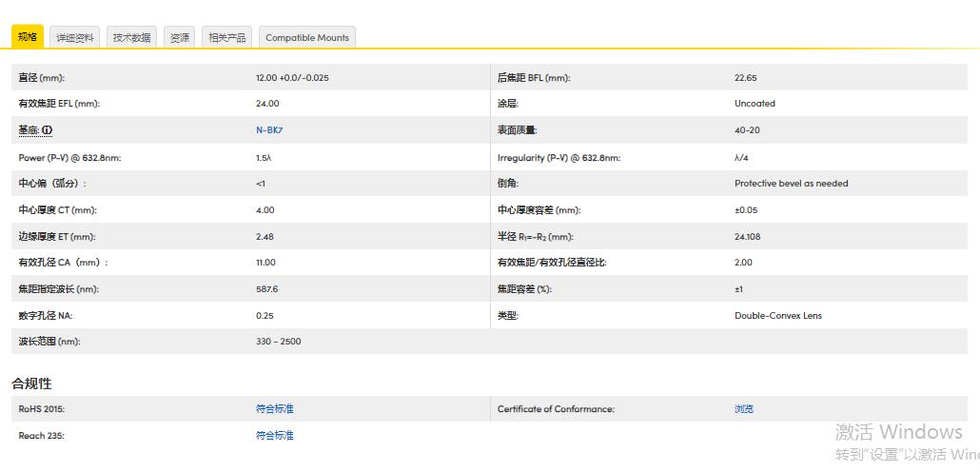
Task: Click the 波长范围 (nm) label
Action: click(x=49, y=342)
